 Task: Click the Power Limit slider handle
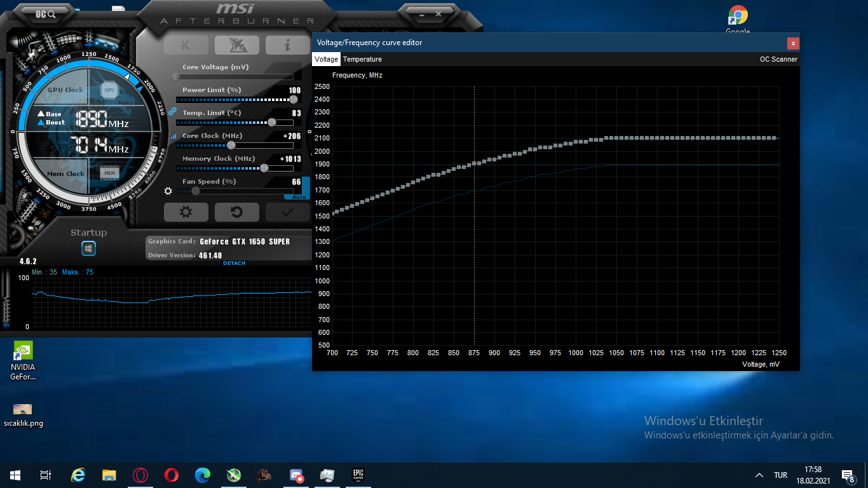point(293,100)
